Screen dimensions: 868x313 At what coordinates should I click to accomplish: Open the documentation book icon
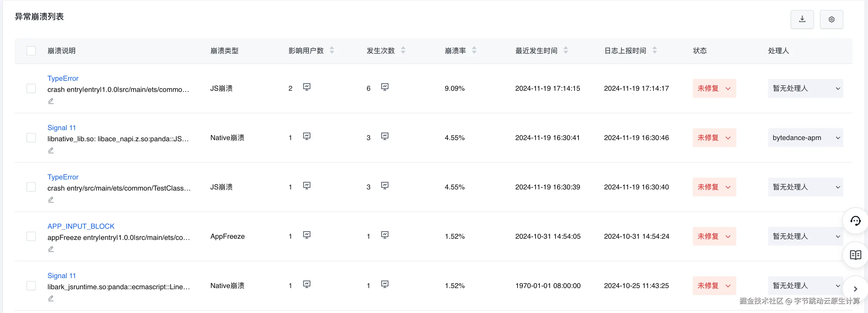point(855,255)
